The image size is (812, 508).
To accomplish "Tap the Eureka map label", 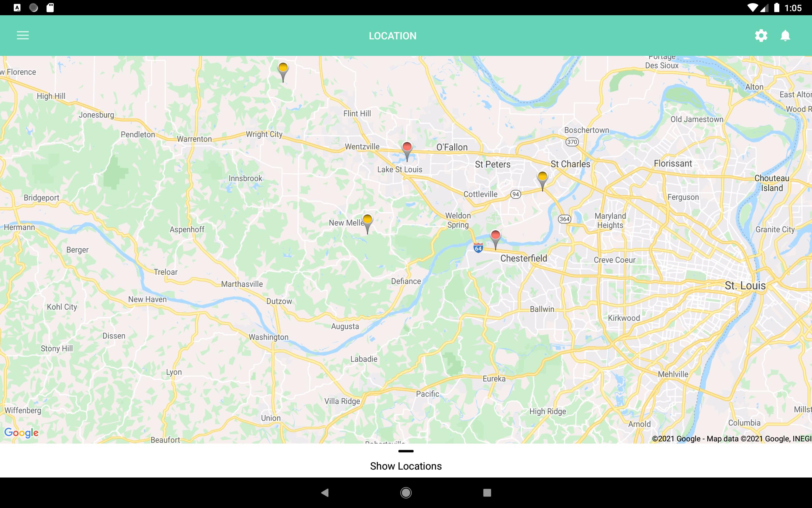I will click(x=494, y=379).
